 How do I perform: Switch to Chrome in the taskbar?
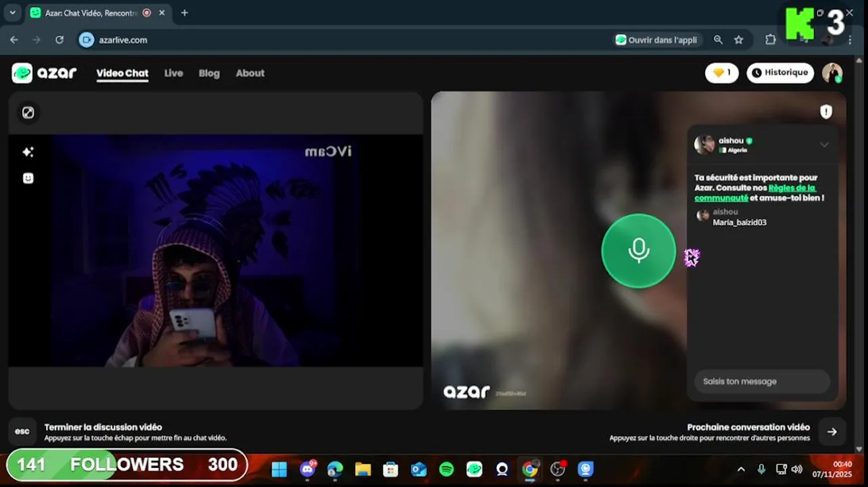pyautogui.click(x=530, y=469)
